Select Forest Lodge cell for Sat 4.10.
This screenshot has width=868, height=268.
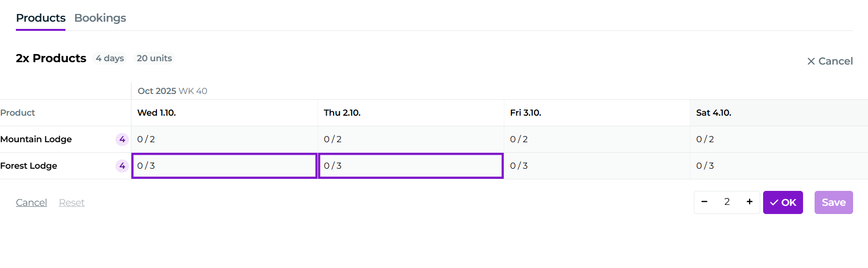click(x=779, y=166)
